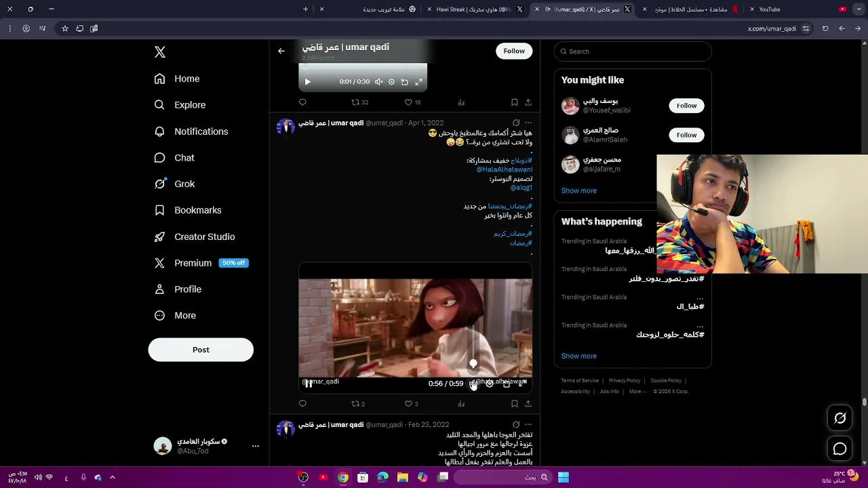Bookmark this page with the star icon
The width and height of the screenshot is (868, 488).
point(65,28)
